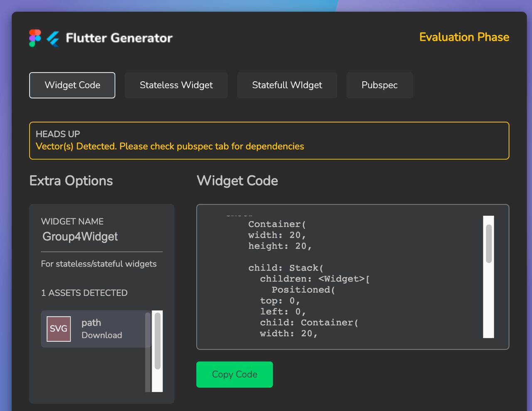Viewport: 532px width, 411px height.
Task: Click the Evaluation Phase label
Action: (x=464, y=37)
